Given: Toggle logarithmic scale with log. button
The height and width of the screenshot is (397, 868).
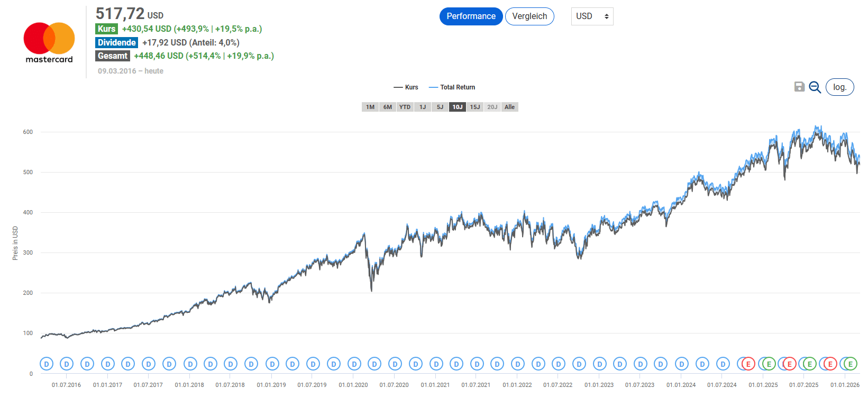Looking at the screenshot, I should 839,87.
